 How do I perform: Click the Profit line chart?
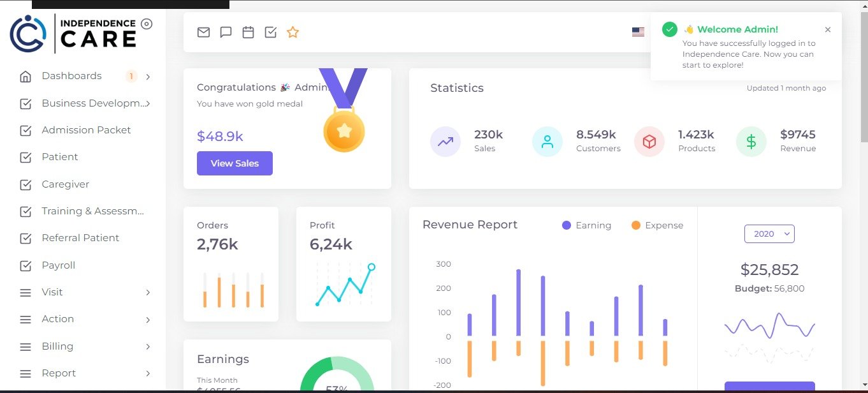(344, 285)
